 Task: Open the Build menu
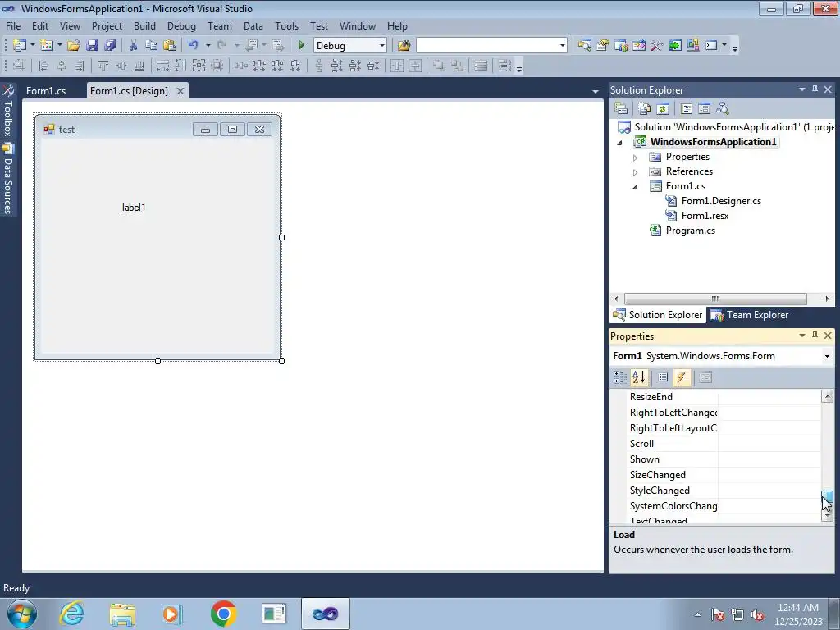click(x=144, y=26)
